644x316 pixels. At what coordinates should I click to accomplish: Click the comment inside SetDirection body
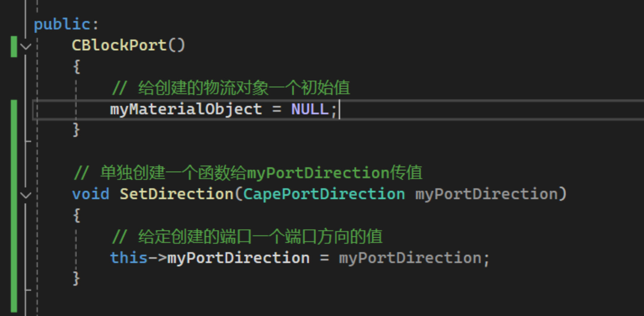(247, 236)
